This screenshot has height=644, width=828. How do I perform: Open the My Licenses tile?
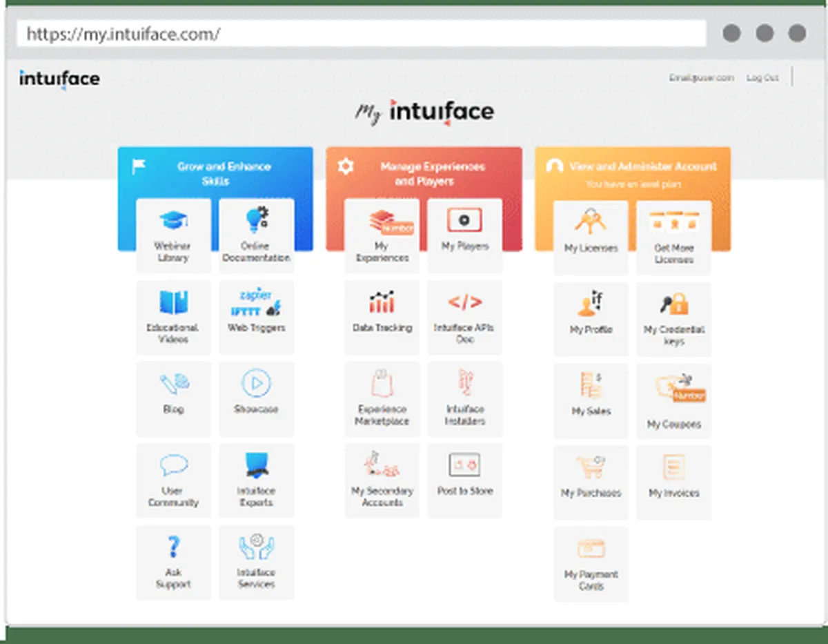(x=591, y=238)
